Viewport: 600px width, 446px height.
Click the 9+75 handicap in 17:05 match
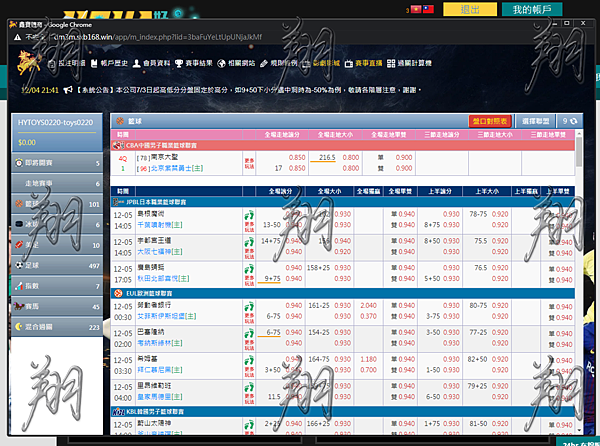(272, 278)
